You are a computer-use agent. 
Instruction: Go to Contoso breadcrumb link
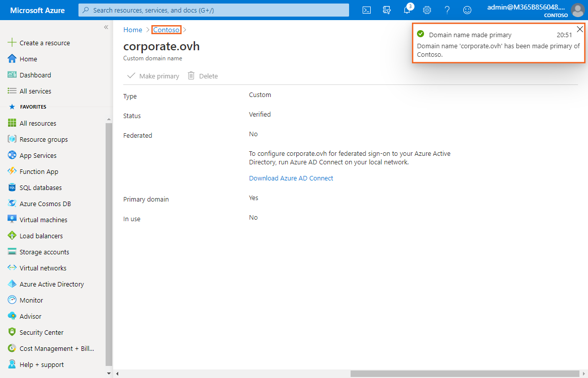tap(166, 30)
